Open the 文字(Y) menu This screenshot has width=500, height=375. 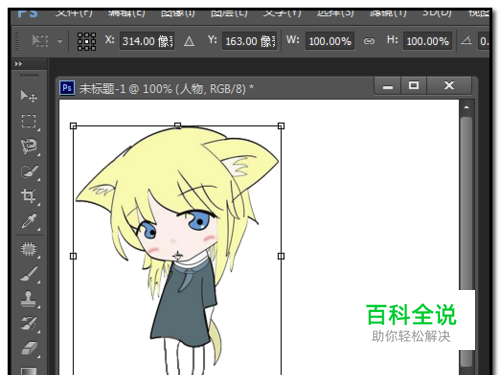tap(282, 13)
